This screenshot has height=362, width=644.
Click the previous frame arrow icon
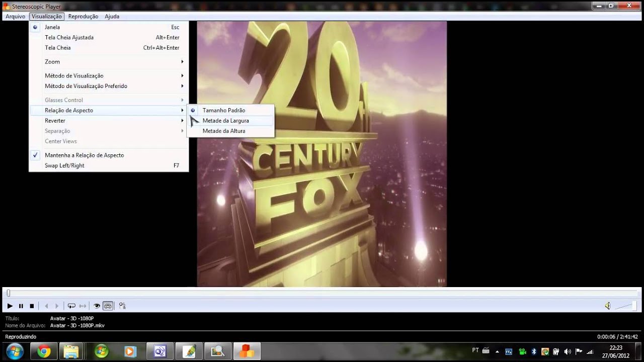click(x=46, y=306)
